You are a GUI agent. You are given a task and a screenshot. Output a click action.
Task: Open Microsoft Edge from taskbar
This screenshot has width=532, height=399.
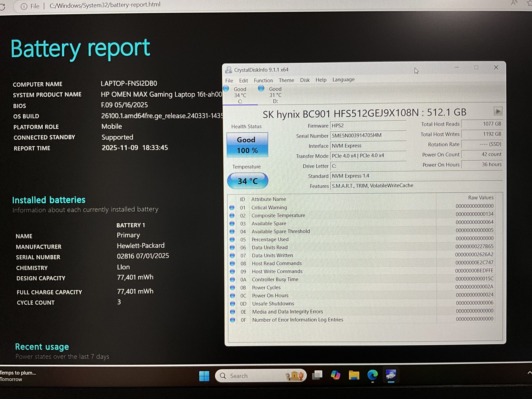pyautogui.click(x=372, y=375)
